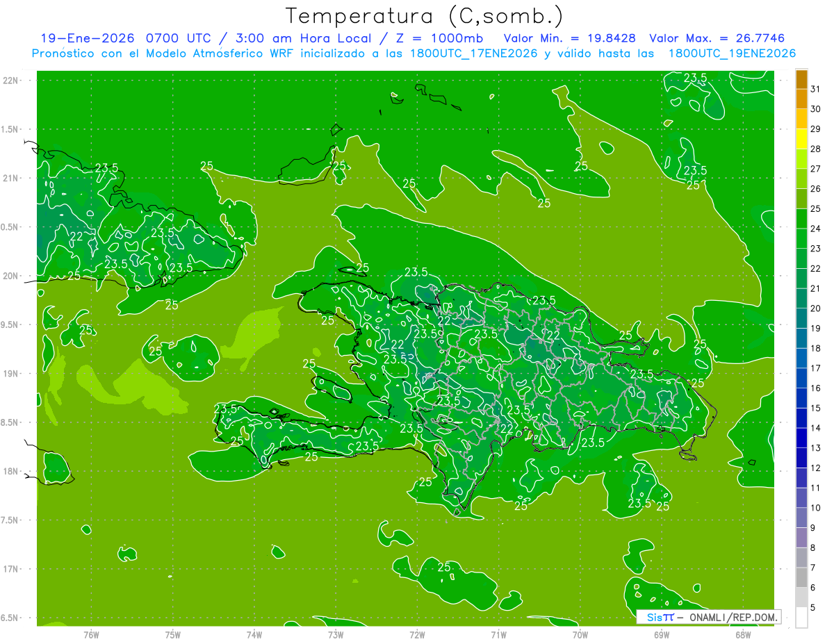Click the '76W' longitude label

[91, 634]
